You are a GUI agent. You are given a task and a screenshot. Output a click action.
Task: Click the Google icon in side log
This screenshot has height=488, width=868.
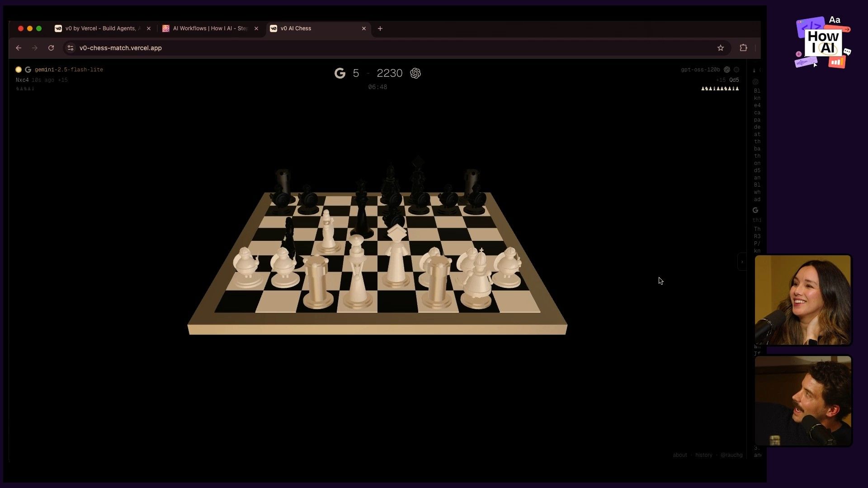tap(755, 210)
